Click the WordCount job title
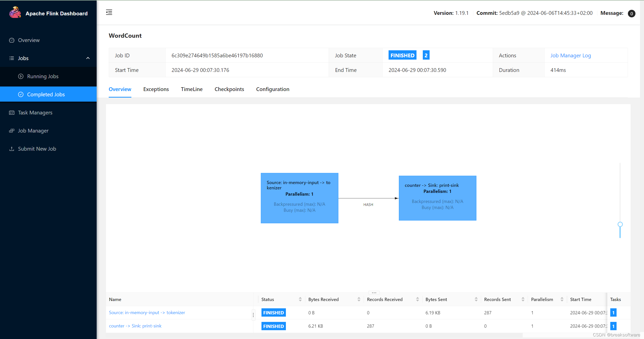The image size is (644, 339). (125, 36)
